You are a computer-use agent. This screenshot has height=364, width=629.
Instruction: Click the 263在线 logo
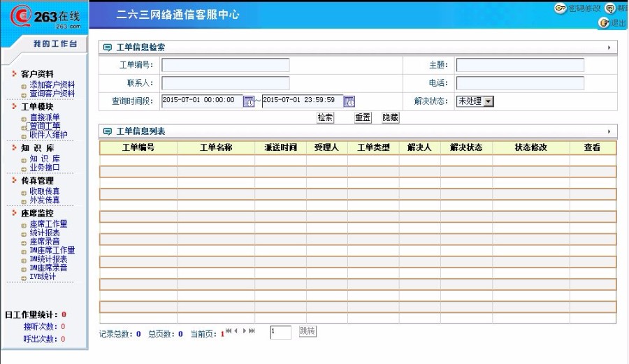point(45,17)
